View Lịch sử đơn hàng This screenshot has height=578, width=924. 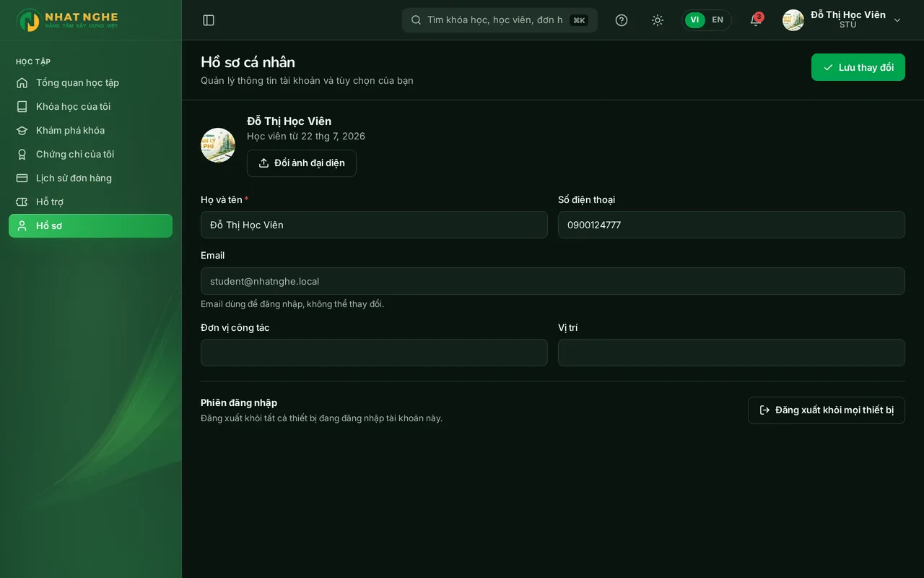pyautogui.click(x=91, y=178)
